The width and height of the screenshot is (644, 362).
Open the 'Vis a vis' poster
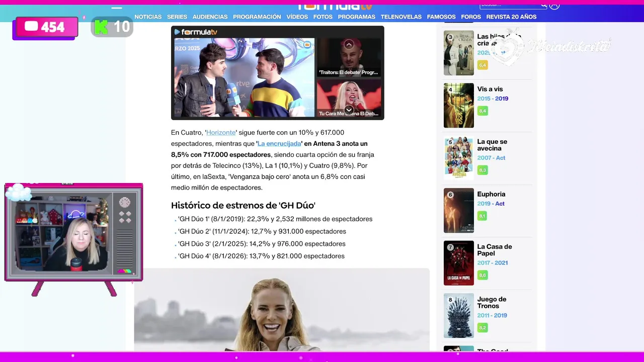(459, 106)
